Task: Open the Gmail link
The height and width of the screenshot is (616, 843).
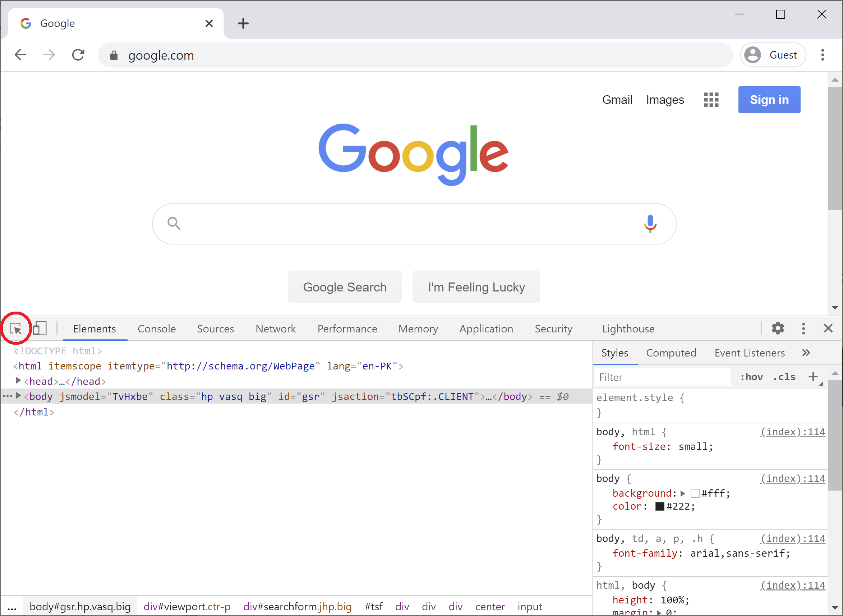Action: click(617, 100)
